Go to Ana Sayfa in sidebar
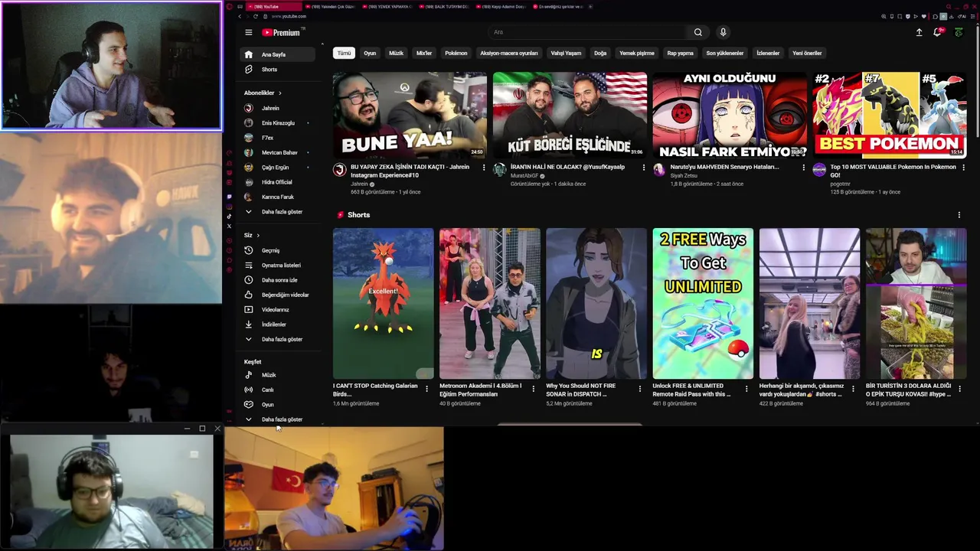 tap(278, 54)
